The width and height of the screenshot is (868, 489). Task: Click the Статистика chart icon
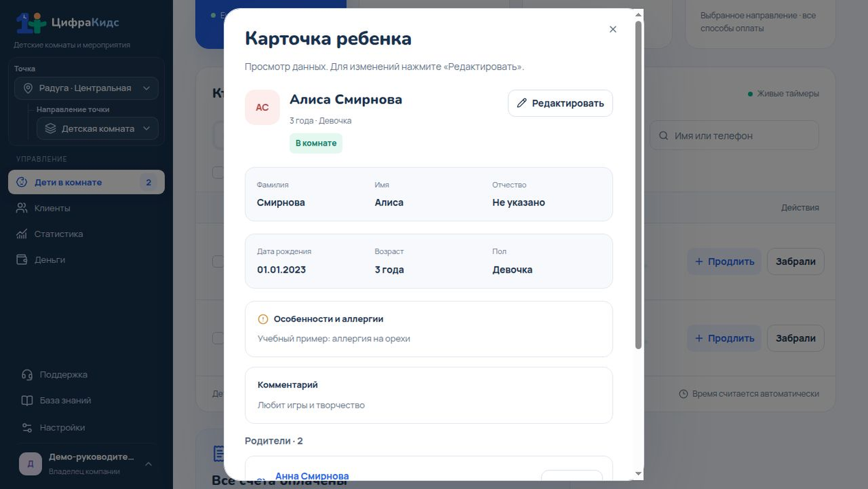[x=21, y=234]
